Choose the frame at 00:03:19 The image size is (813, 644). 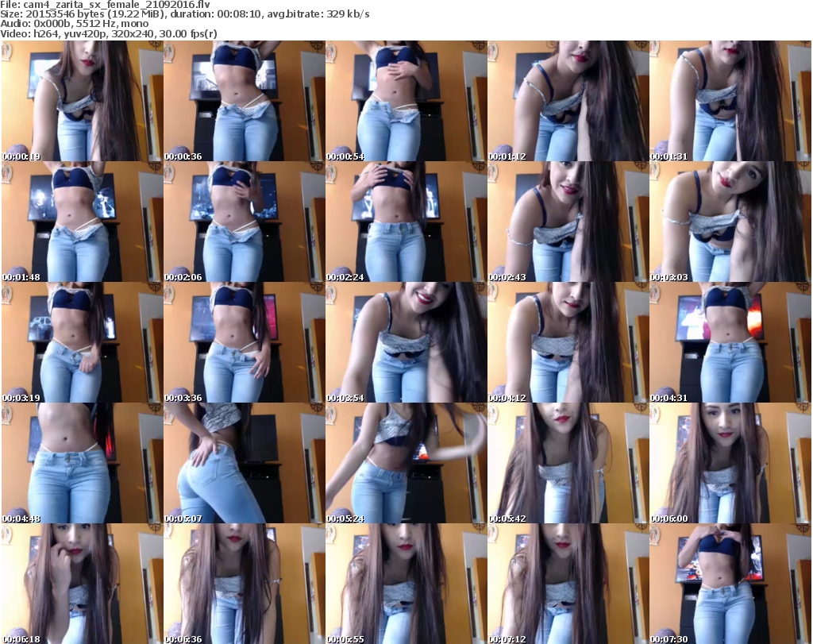point(82,342)
